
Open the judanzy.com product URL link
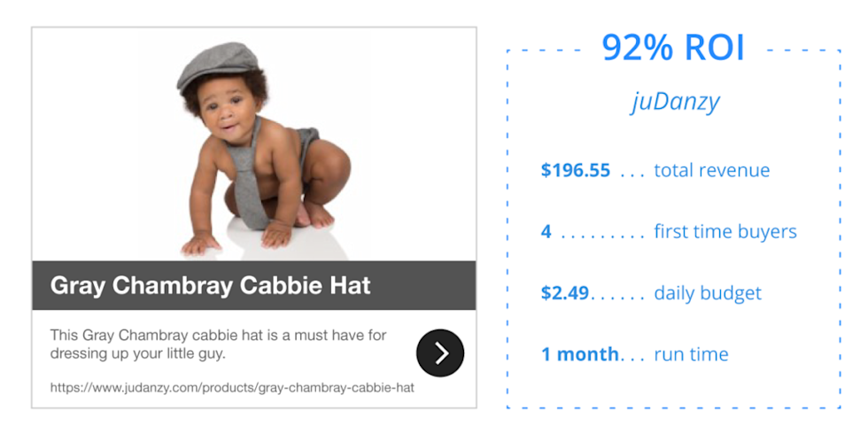click(232, 388)
